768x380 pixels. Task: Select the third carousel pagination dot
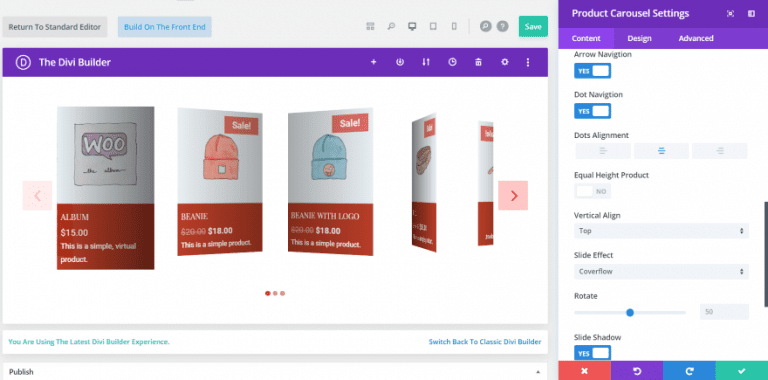click(x=283, y=293)
